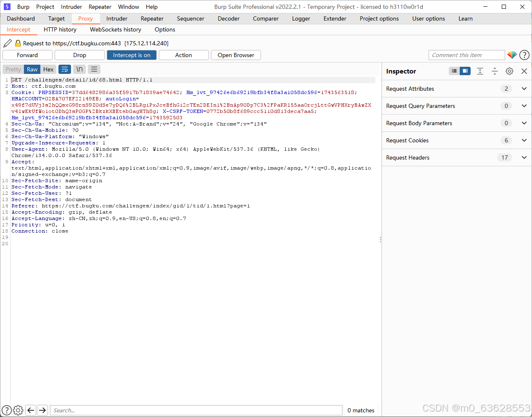Open the User options tab
Viewport: 532px width, 417px height.
[429, 18]
